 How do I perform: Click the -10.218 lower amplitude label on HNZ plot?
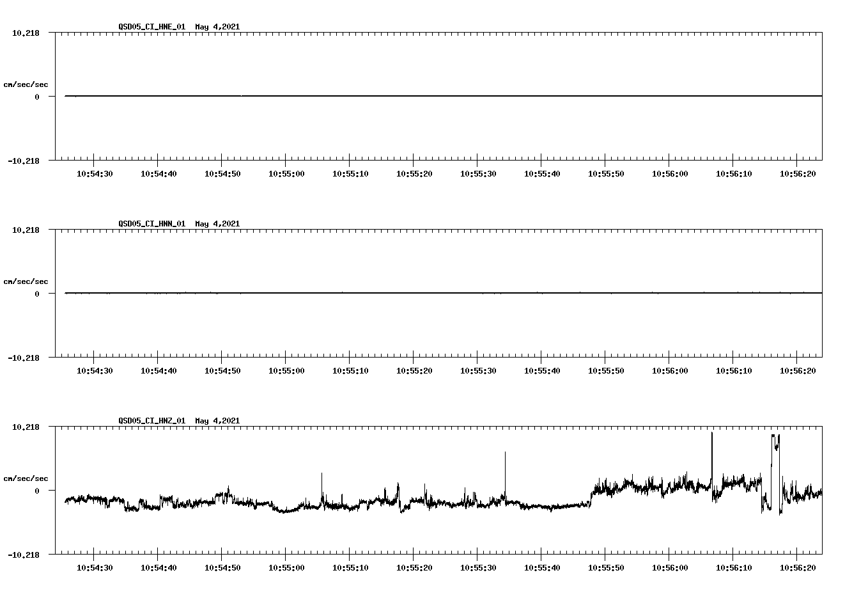pos(24,555)
